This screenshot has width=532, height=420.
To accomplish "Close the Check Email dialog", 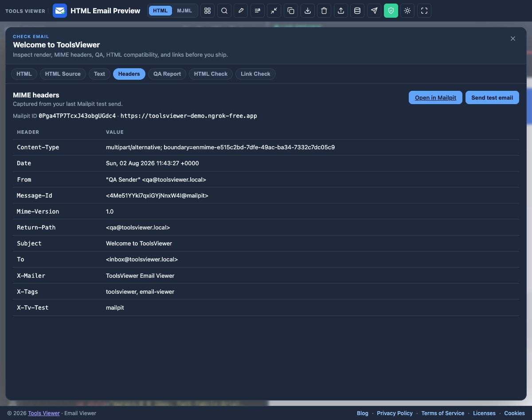I will (x=513, y=39).
